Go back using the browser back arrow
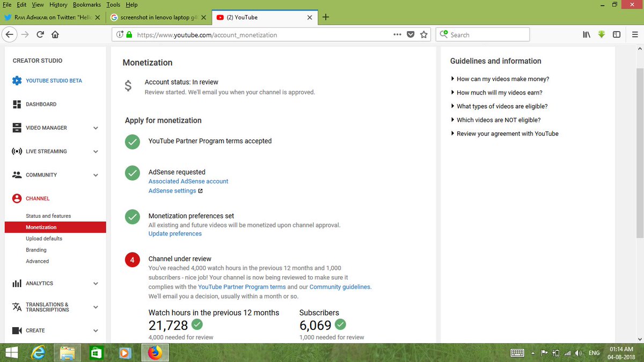This screenshot has width=644, height=362. click(x=9, y=34)
